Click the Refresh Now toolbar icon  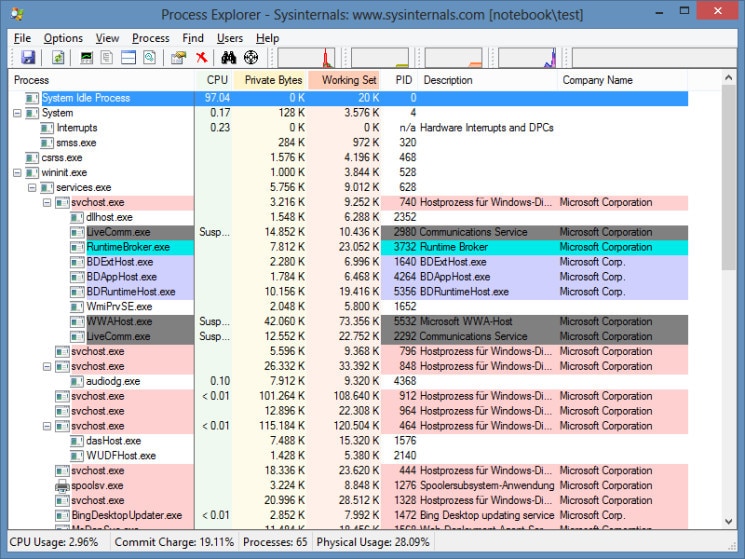click(58, 57)
